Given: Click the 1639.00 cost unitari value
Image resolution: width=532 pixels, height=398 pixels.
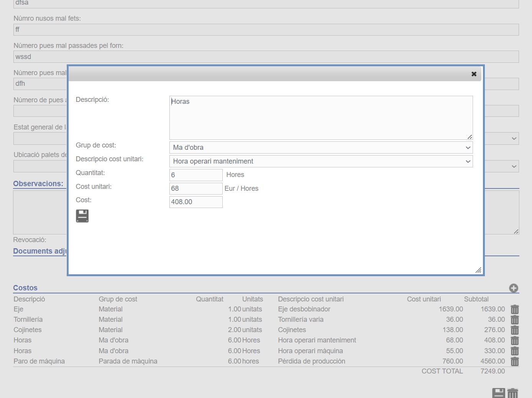Looking at the screenshot, I should click(x=451, y=309).
